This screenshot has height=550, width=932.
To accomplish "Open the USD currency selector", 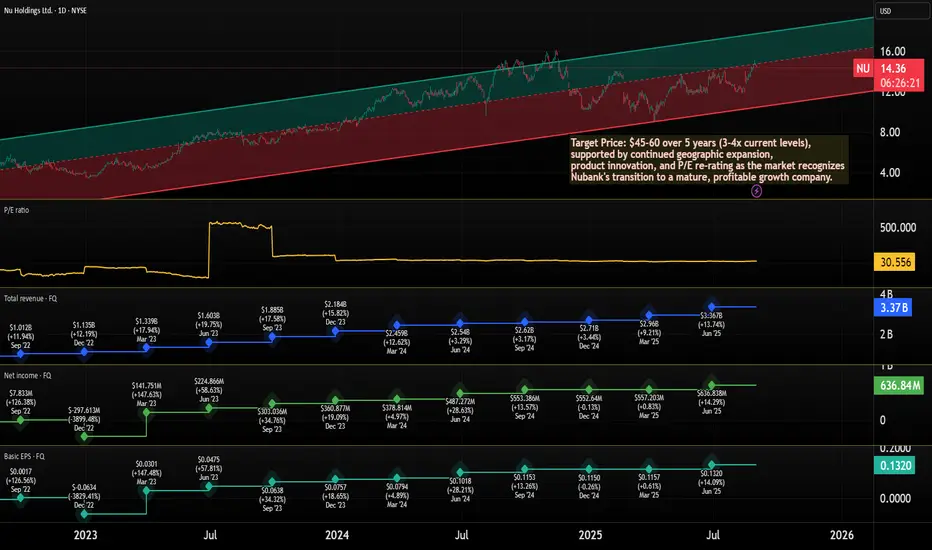I will 900,11.
